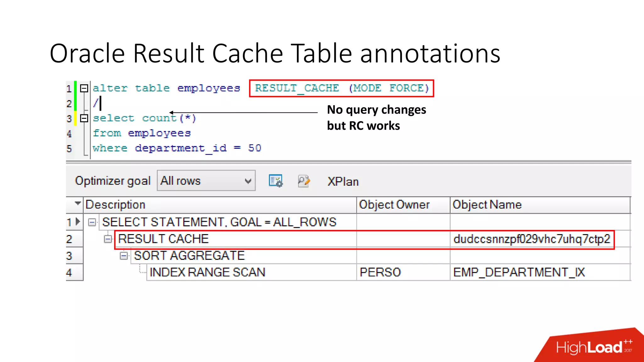Image resolution: width=644 pixels, height=362 pixels.
Task: Click row number 4 in plan grid
Action: point(74,272)
